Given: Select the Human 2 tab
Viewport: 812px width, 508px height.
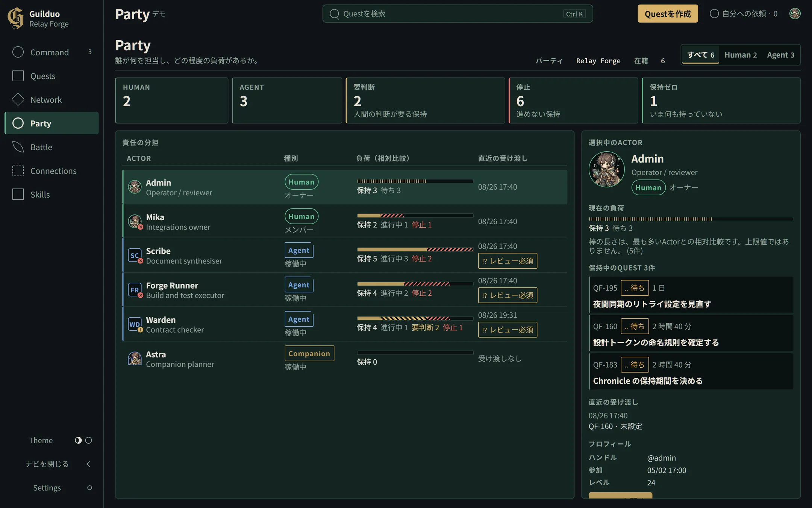Looking at the screenshot, I should pos(741,55).
